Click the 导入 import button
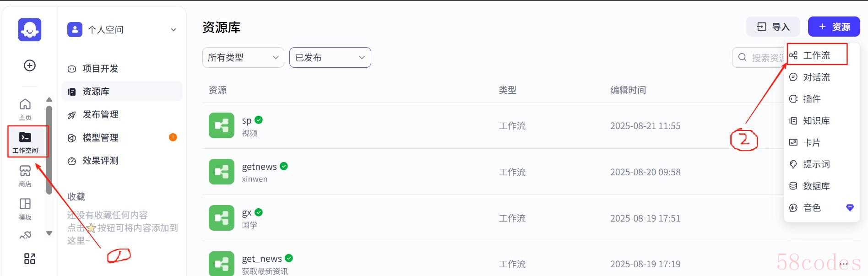 (x=773, y=27)
